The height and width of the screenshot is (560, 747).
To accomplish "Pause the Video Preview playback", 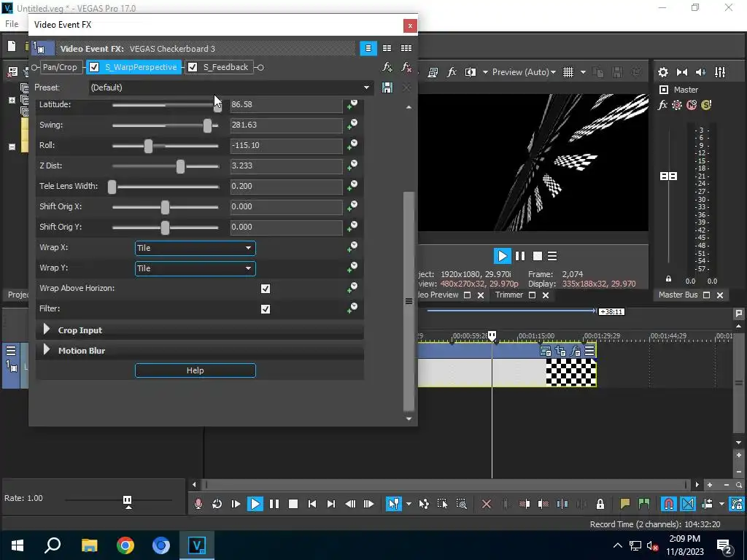I will [x=520, y=256].
